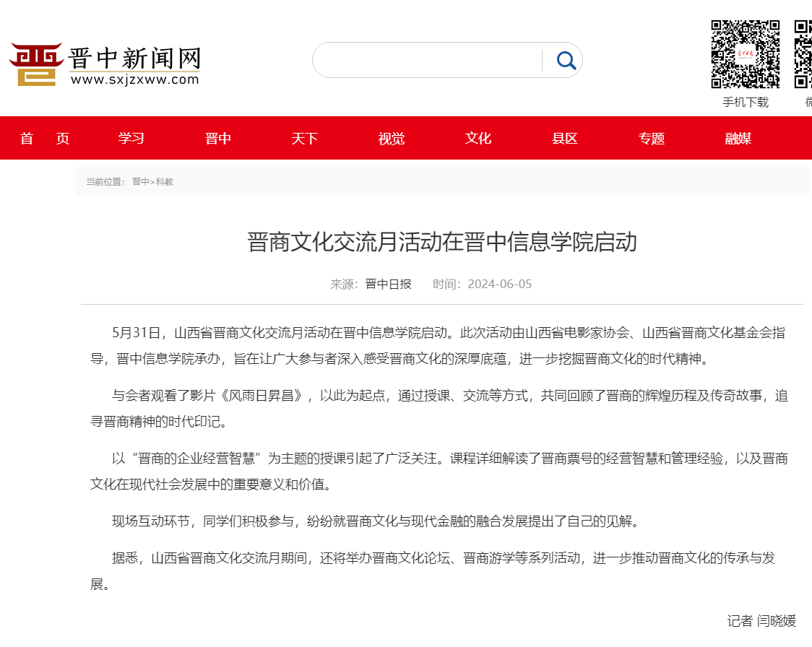
Task: Open the 文化 navigation item
Action: [x=478, y=138]
